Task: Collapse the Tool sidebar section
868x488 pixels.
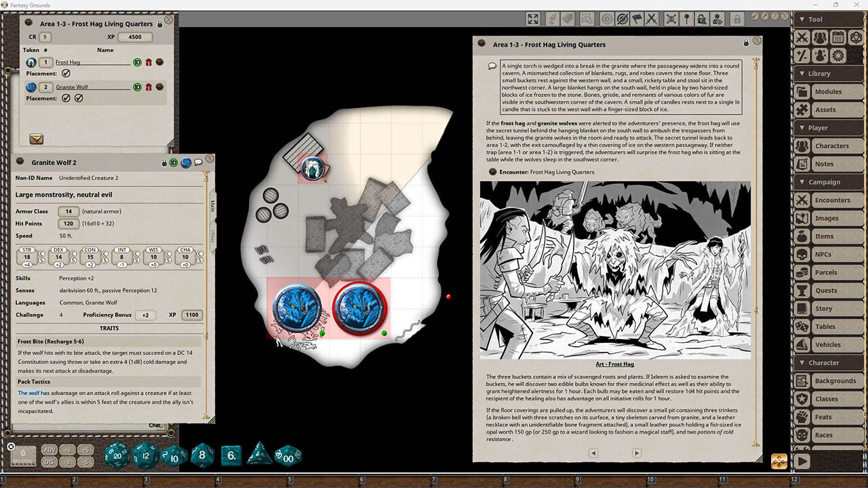Action: tap(828, 19)
